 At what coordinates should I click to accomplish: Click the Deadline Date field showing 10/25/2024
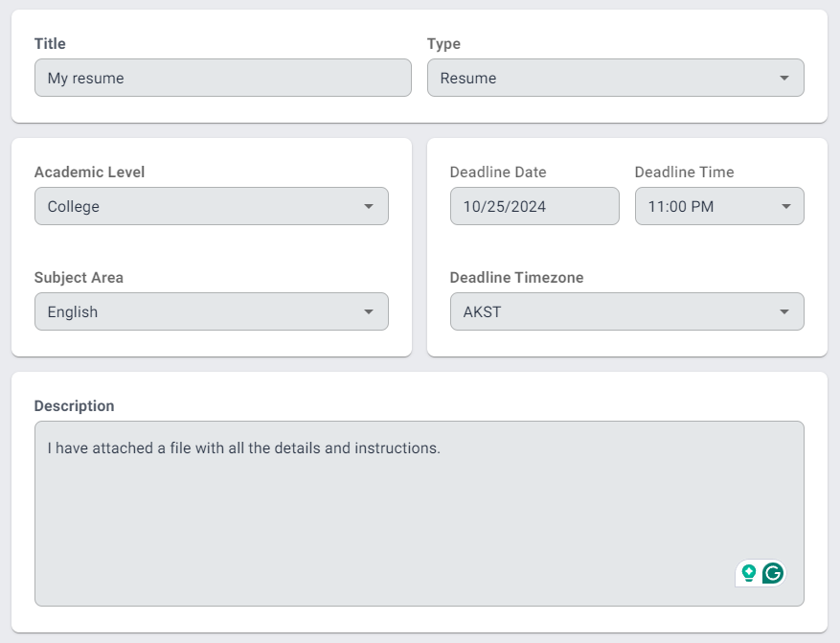(x=534, y=206)
